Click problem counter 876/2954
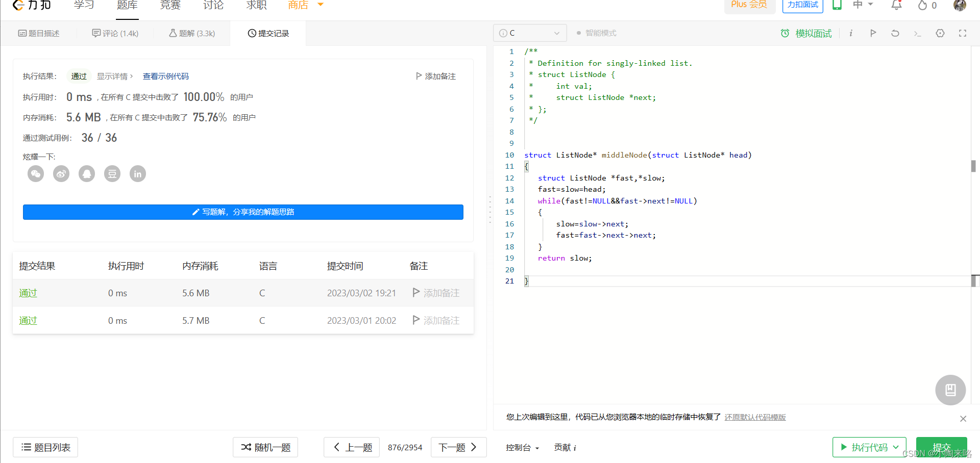This screenshot has height=463, width=980. 405,448
